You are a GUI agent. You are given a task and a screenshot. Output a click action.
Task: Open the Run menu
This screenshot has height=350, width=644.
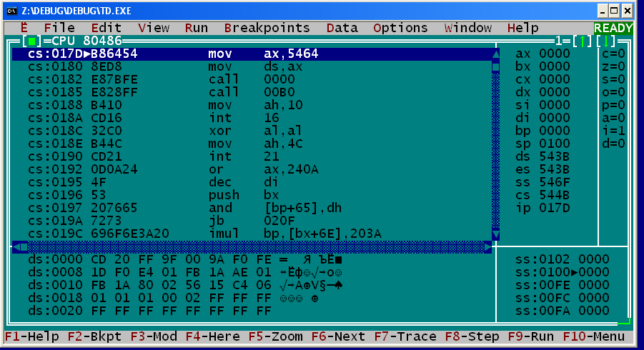tap(197, 28)
